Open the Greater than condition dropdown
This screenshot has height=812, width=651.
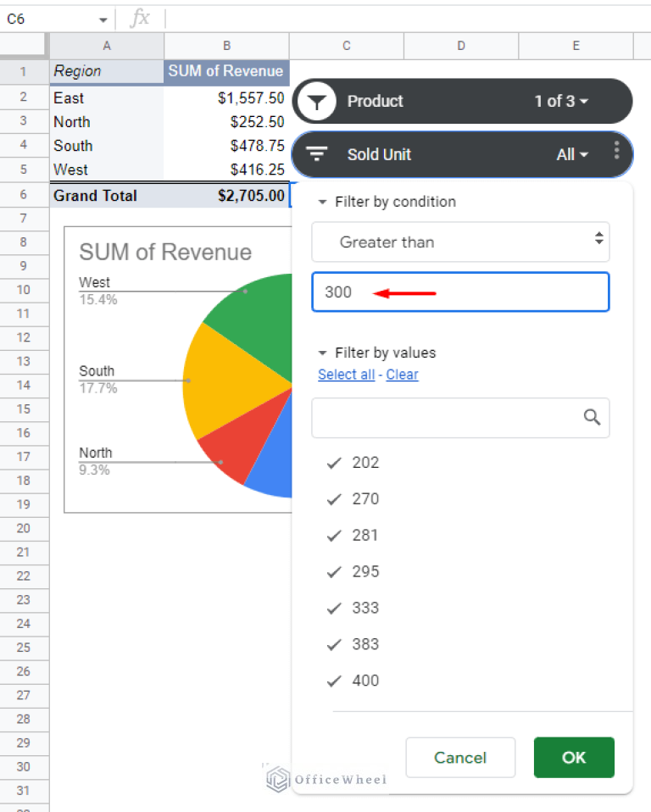tap(460, 242)
